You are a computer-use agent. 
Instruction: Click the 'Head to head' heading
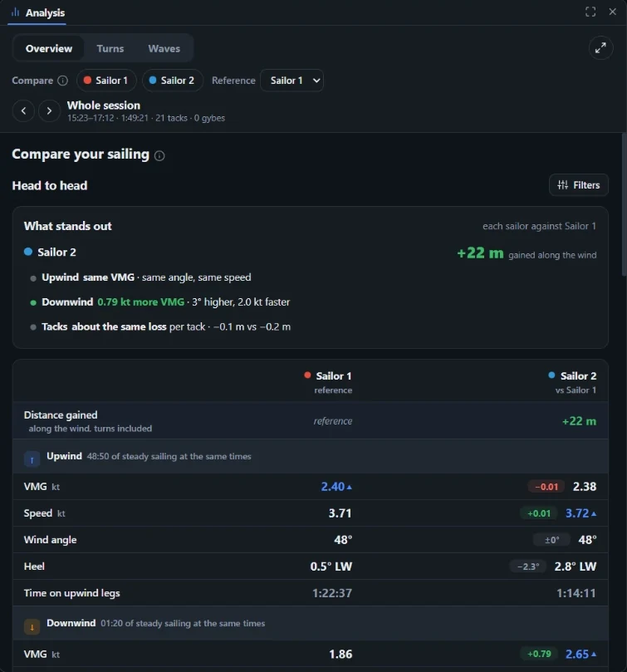(x=50, y=185)
